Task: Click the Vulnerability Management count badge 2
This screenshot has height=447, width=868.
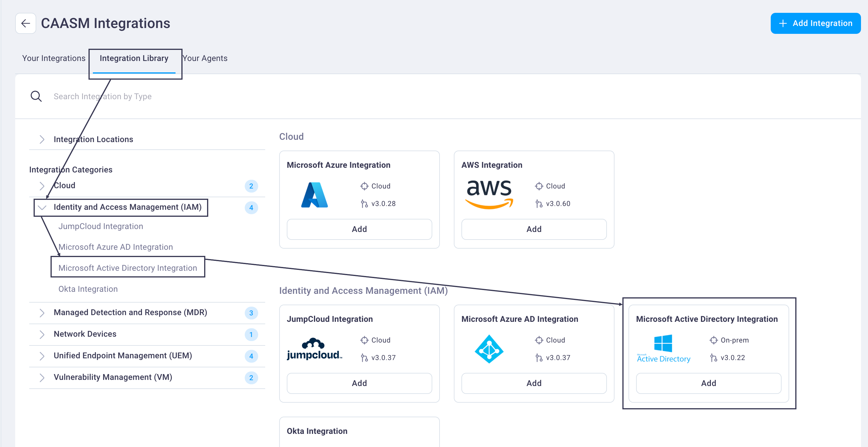Action: click(x=251, y=378)
